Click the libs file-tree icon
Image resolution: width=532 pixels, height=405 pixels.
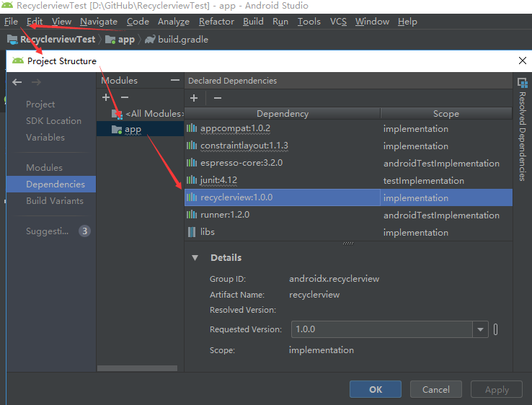tap(192, 232)
